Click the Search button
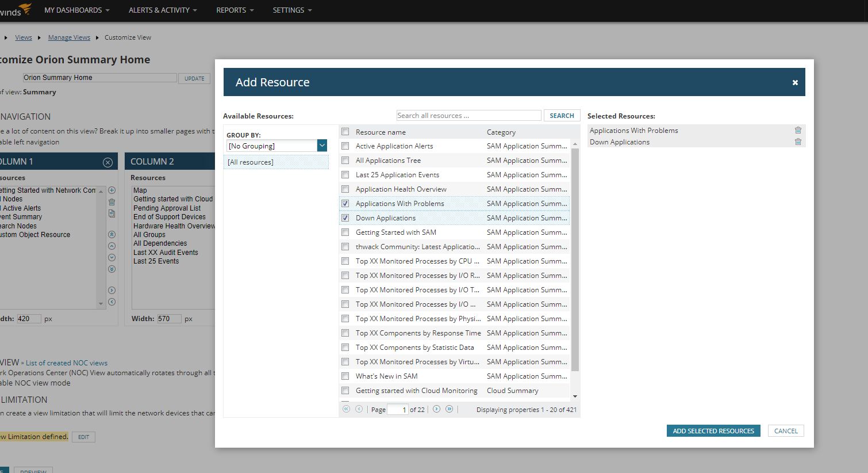The height and width of the screenshot is (473, 868). [562, 116]
